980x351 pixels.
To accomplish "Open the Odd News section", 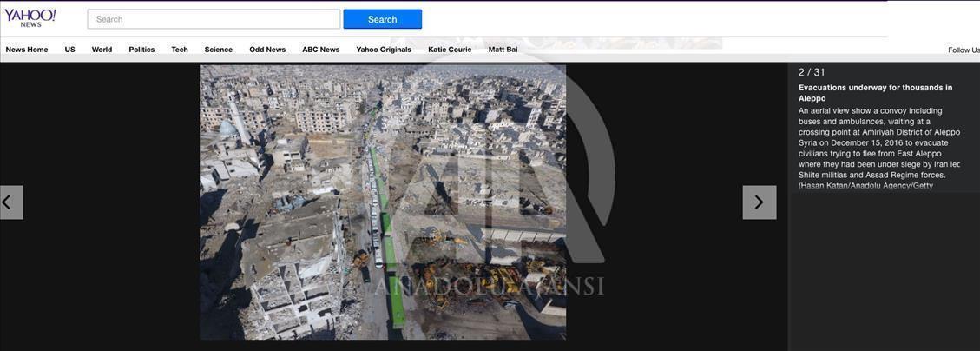I will point(267,50).
